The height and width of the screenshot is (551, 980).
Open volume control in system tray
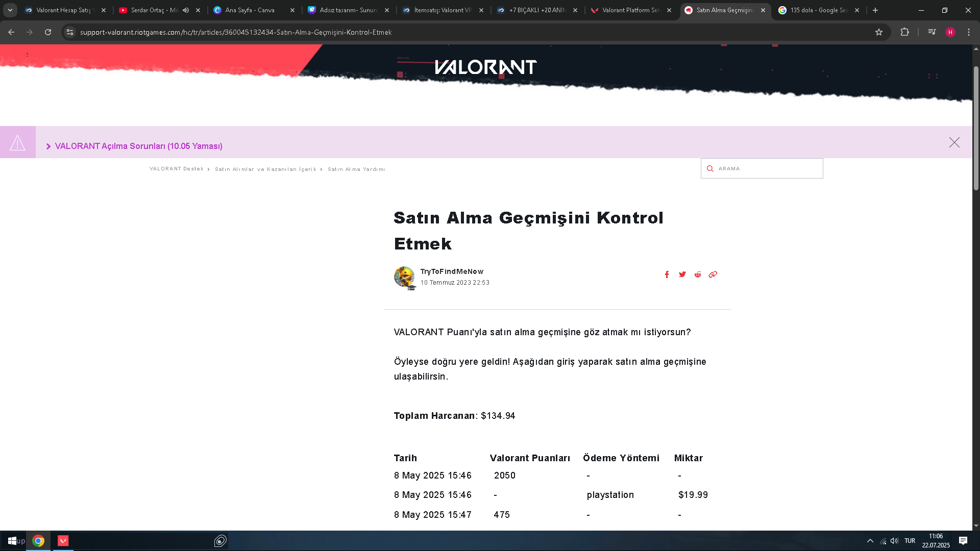(894, 541)
